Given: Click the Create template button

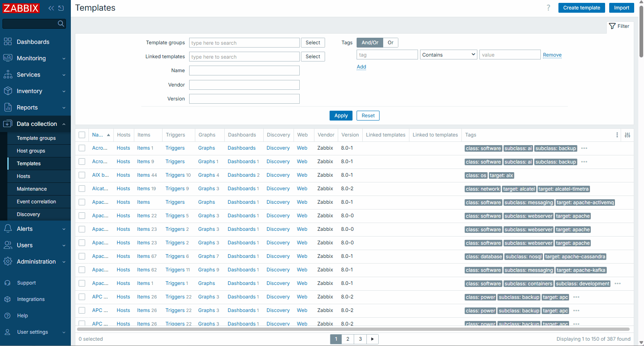Looking at the screenshot, I should (x=581, y=8).
